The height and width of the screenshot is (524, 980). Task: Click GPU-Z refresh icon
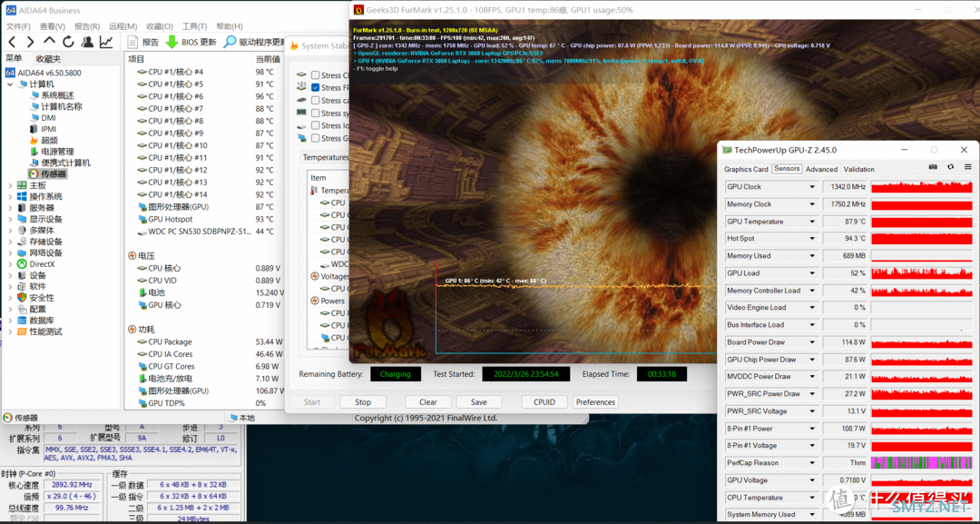[x=951, y=166]
